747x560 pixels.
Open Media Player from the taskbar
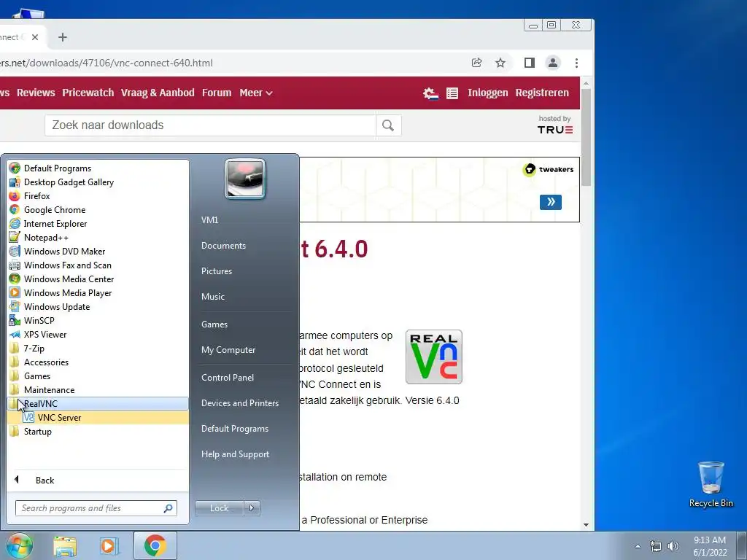tap(109, 546)
